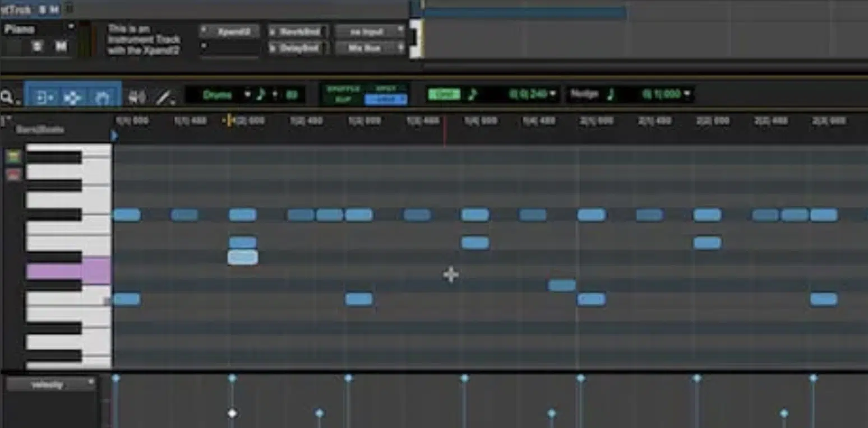Click the blue playback start marker
The height and width of the screenshot is (428, 868).
coord(115,136)
